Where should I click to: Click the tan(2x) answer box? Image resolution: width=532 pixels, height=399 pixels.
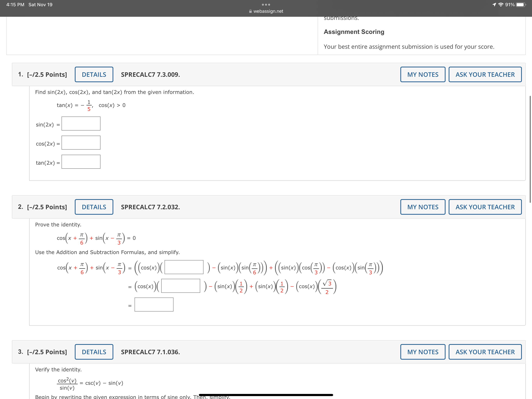[81, 162]
